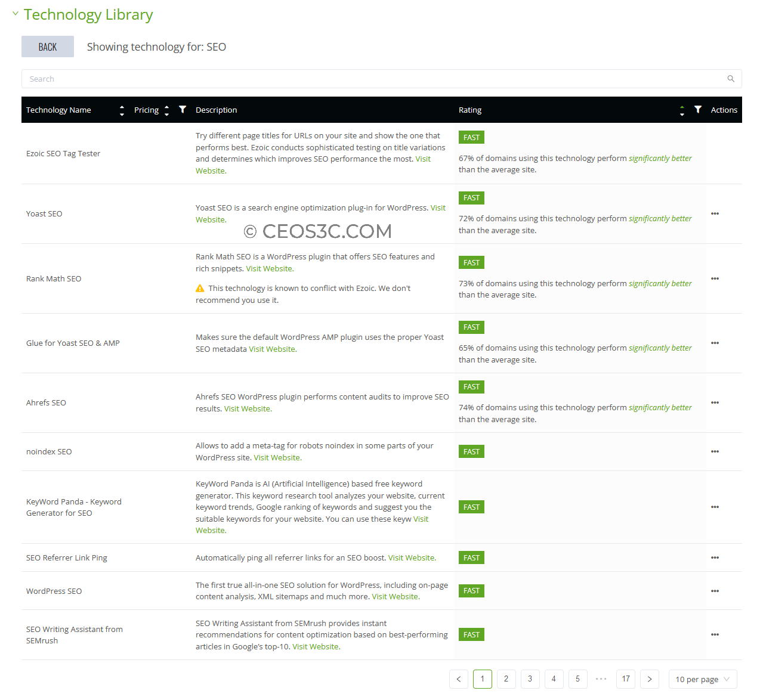Open actions menu for KeyWord Panda row
Image resolution: width=760 pixels, height=700 pixels.
(x=715, y=507)
